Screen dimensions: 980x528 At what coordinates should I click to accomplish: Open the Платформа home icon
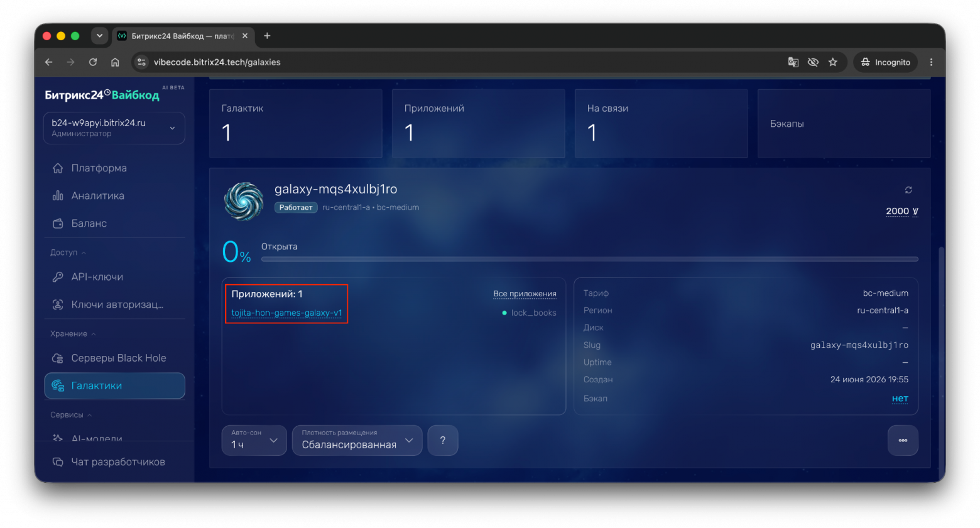(58, 168)
